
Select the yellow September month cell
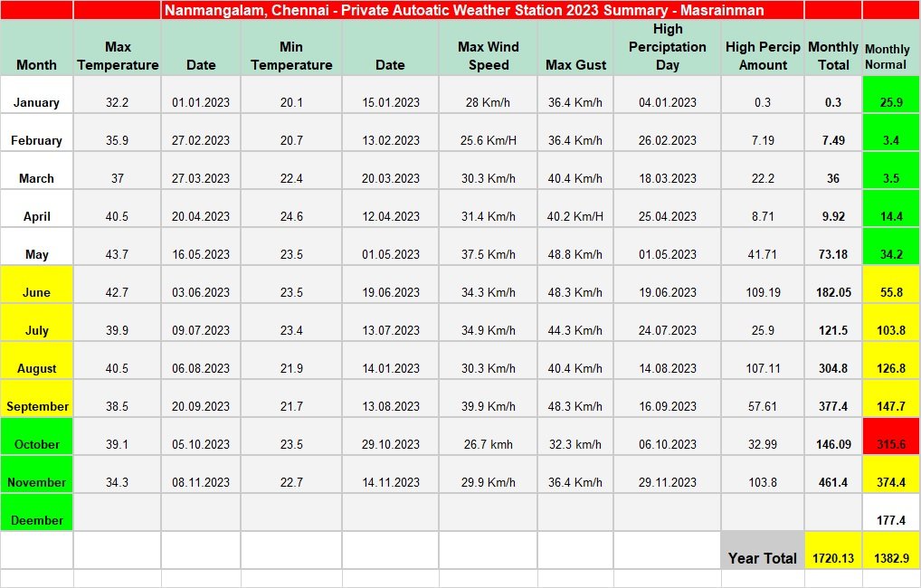coord(36,398)
